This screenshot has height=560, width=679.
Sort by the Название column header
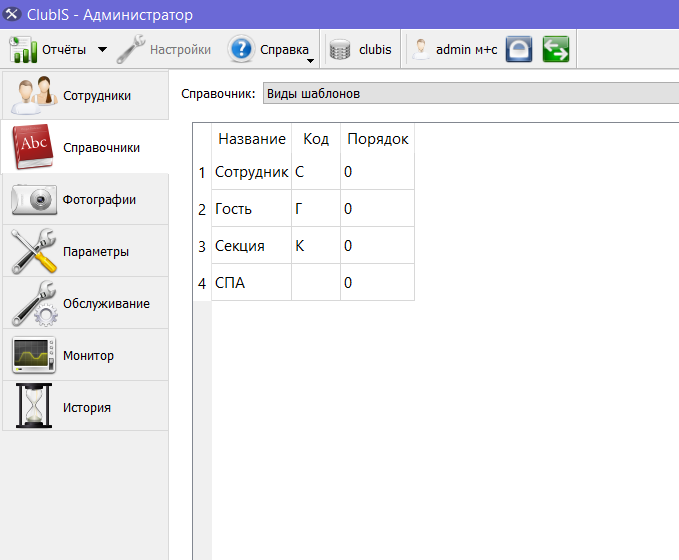[x=252, y=139]
